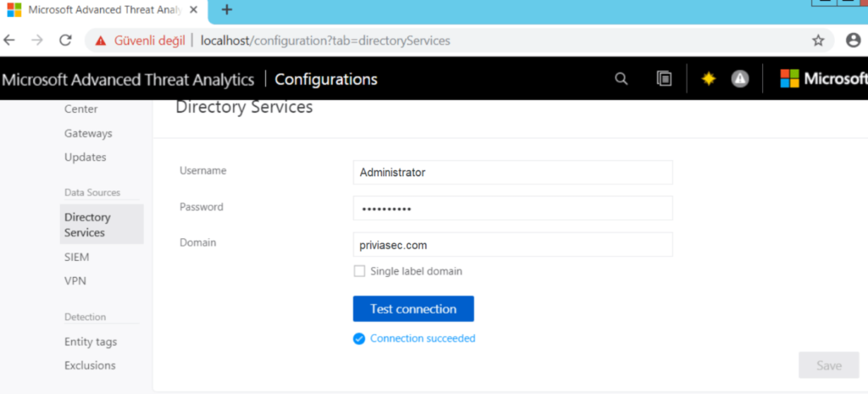Open the VPN settings page

[x=75, y=281]
